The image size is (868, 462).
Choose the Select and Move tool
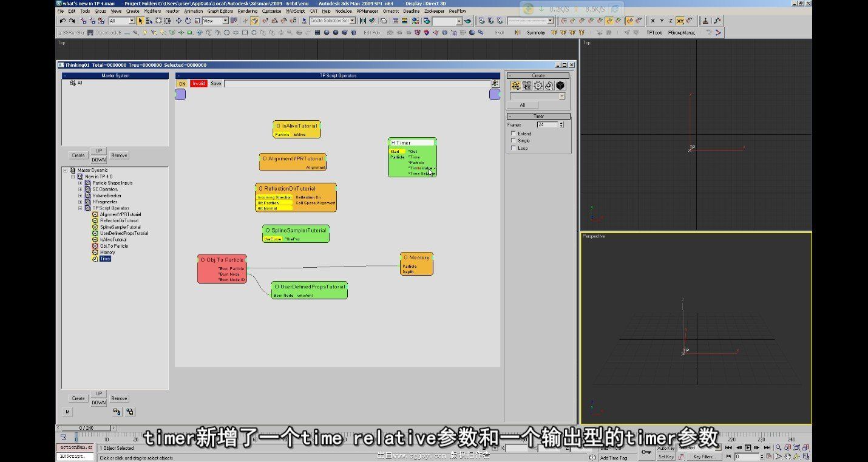point(179,21)
